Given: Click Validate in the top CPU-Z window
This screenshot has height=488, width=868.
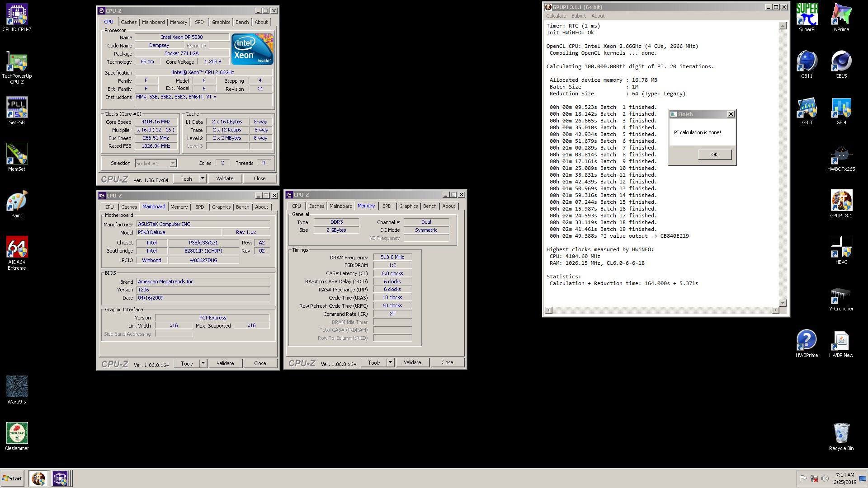Looking at the screenshot, I should tap(225, 178).
